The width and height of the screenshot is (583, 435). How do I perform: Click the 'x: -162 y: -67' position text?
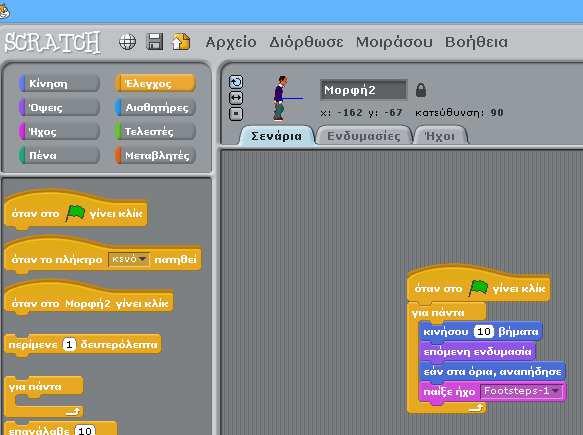[x=361, y=112]
